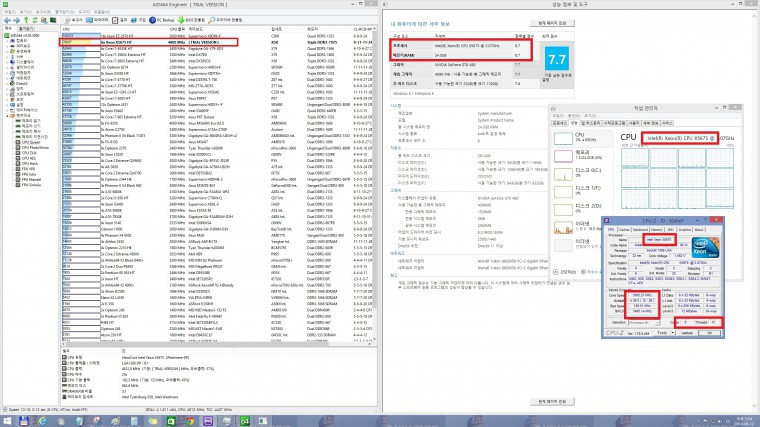Click the green Up arrow in AIDA64 toolbar
This screenshot has width=760, height=427.
(x=26, y=20)
